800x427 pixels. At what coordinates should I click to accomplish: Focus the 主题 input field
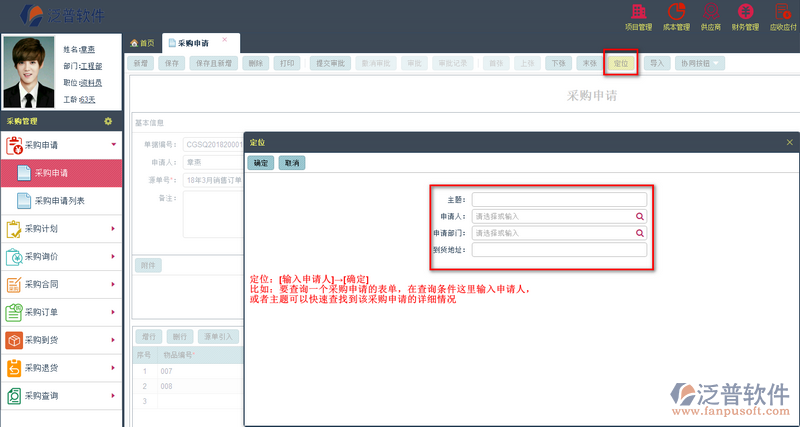click(x=559, y=199)
